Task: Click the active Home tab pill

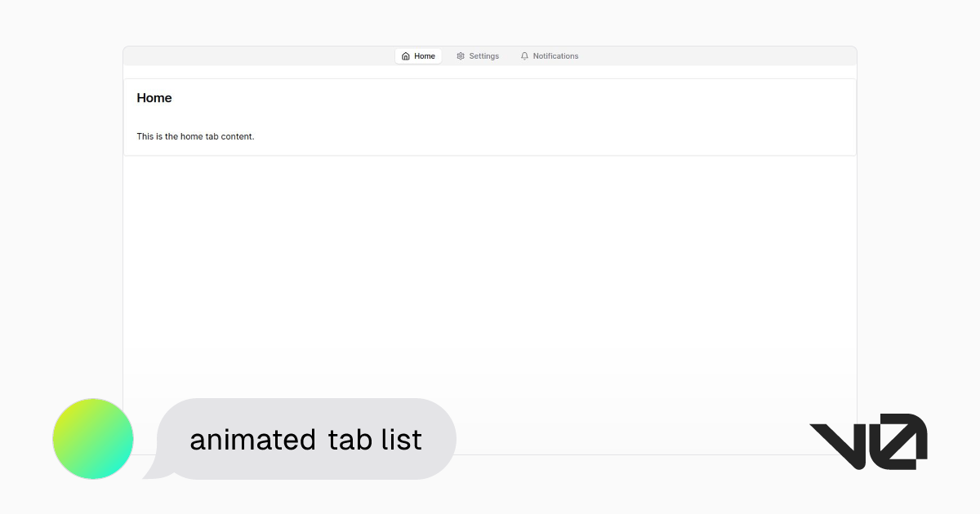Action: pos(418,55)
